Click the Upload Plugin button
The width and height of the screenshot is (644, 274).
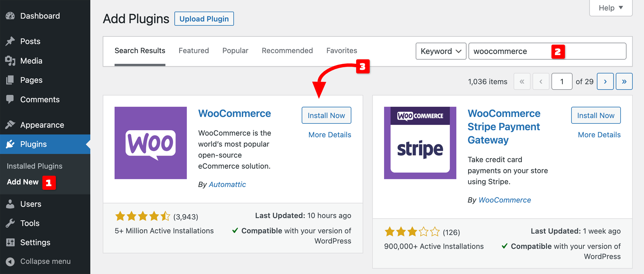(x=204, y=19)
